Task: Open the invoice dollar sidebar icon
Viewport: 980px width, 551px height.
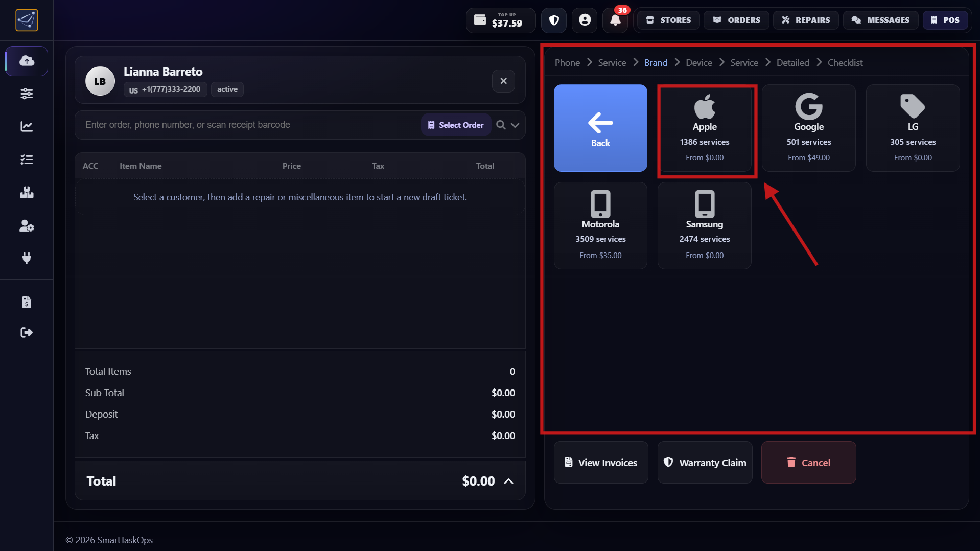Action: (27, 302)
